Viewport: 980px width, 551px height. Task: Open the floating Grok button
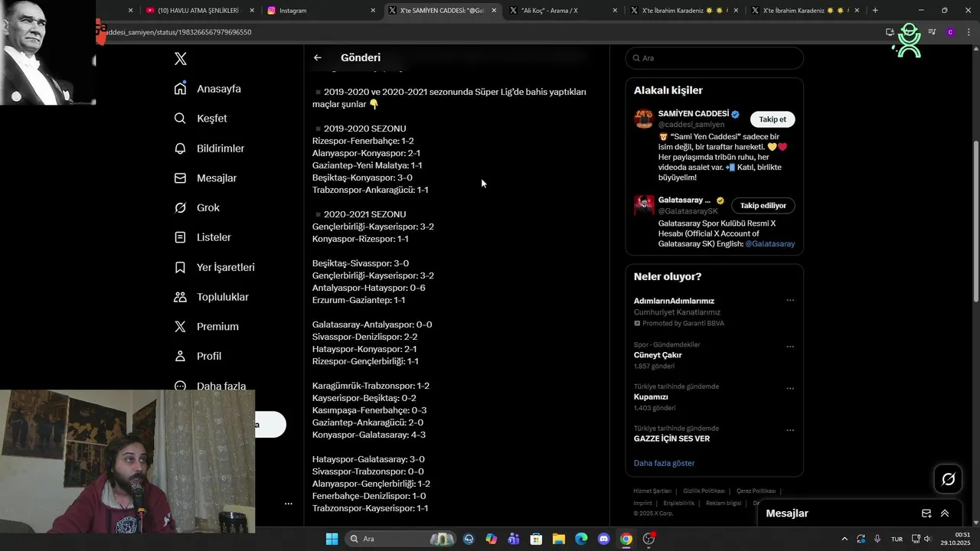pyautogui.click(x=948, y=479)
